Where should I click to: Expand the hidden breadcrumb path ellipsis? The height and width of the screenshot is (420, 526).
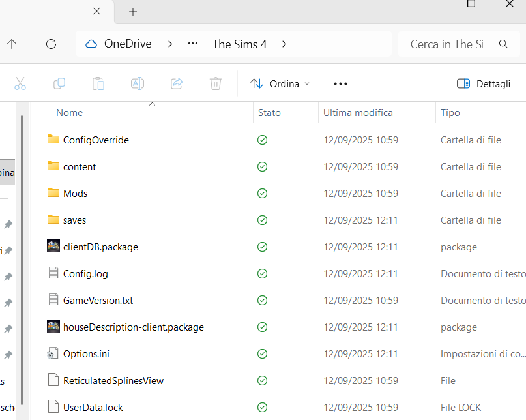tap(192, 44)
